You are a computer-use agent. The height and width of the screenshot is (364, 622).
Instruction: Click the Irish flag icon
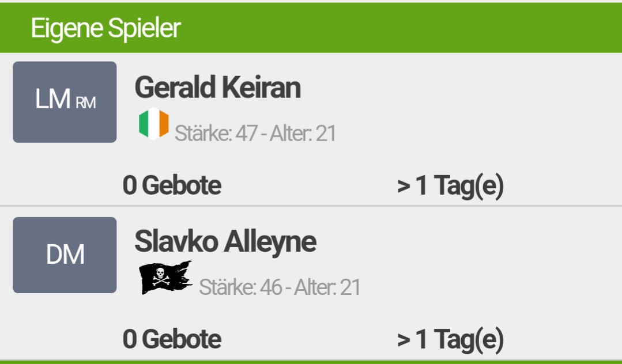(153, 124)
